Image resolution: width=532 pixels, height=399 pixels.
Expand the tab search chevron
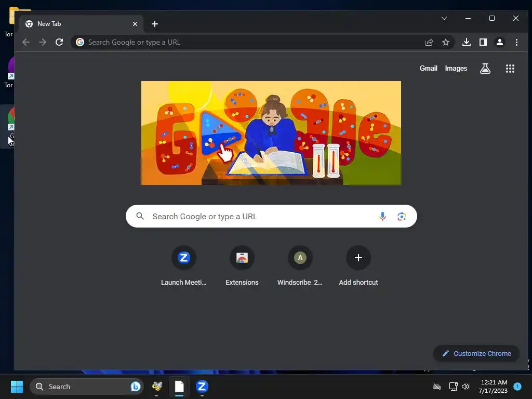(444, 18)
